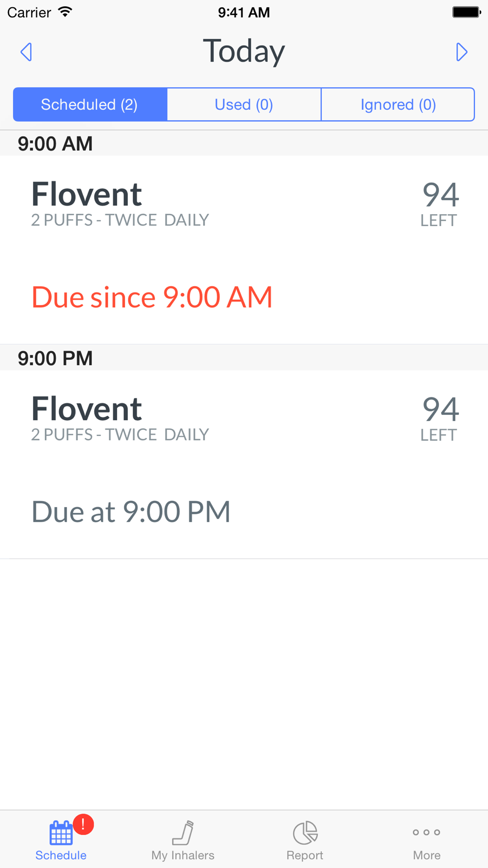Go to the next day arrow
The width and height of the screenshot is (488, 868).
461,52
